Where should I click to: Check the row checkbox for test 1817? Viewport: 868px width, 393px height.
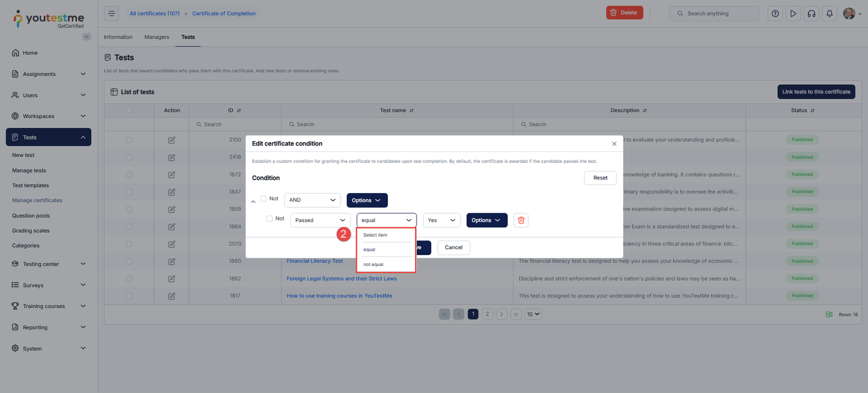129,296
